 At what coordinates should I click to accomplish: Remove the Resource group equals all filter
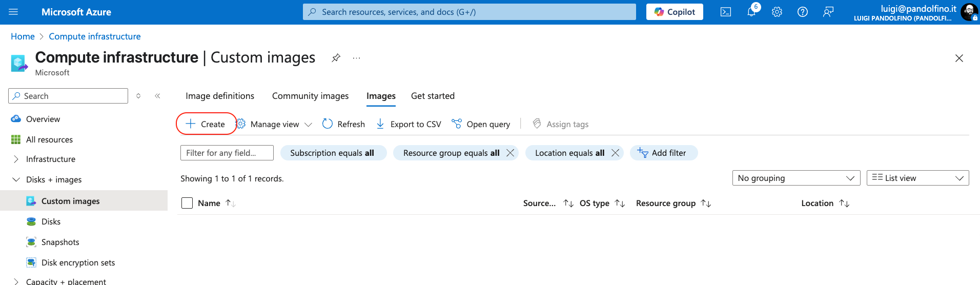pyautogui.click(x=510, y=153)
